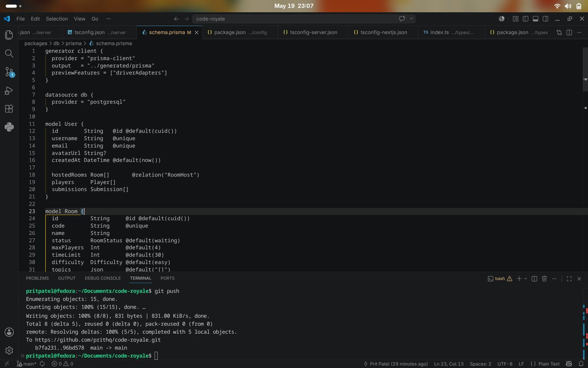Toggle the primary side bar
The height and width of the screenshot is (368, 588).
click(525, 19)
